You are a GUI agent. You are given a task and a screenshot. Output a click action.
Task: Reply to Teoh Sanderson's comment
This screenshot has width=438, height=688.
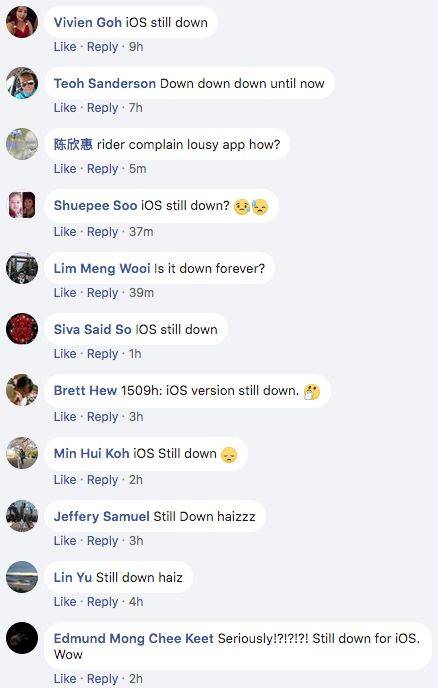point(103,108)
